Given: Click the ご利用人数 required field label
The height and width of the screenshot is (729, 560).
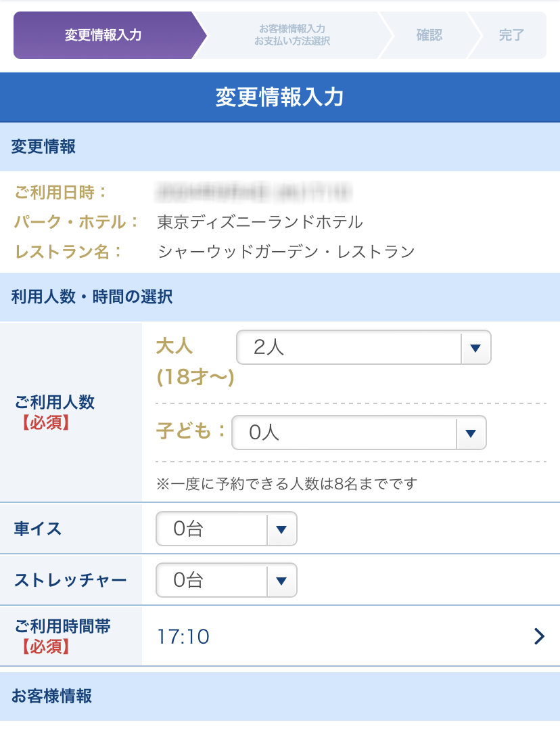Looking at the screenshot, I should pyautogui.click(x=55, y=412).
